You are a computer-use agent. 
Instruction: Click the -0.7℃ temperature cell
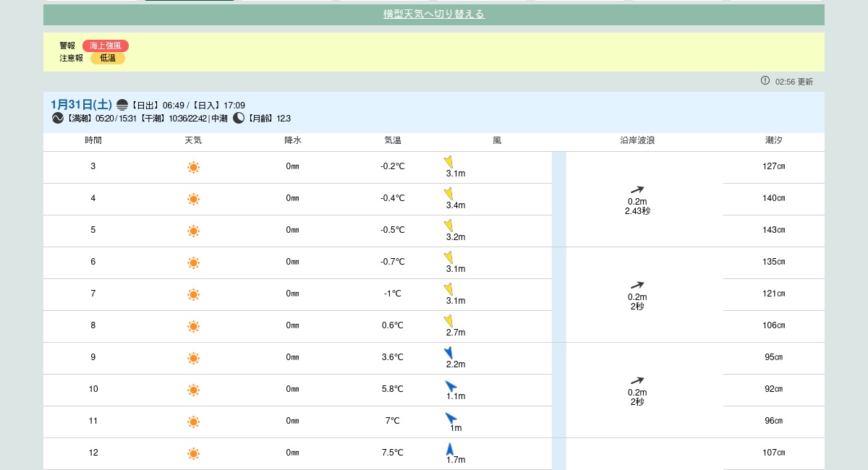pos(392,262)
